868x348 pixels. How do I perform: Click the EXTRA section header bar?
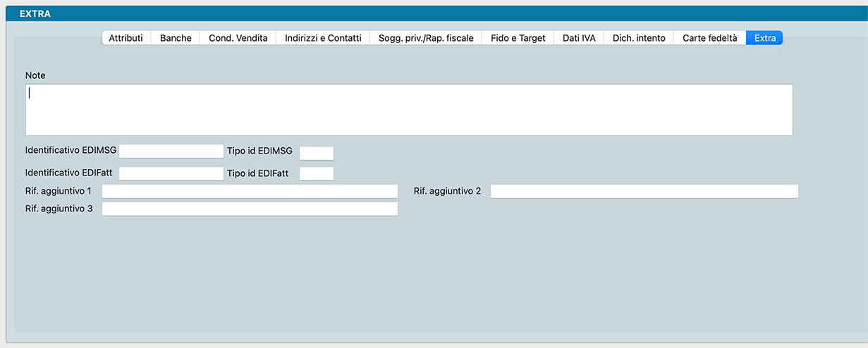[434, 13]
